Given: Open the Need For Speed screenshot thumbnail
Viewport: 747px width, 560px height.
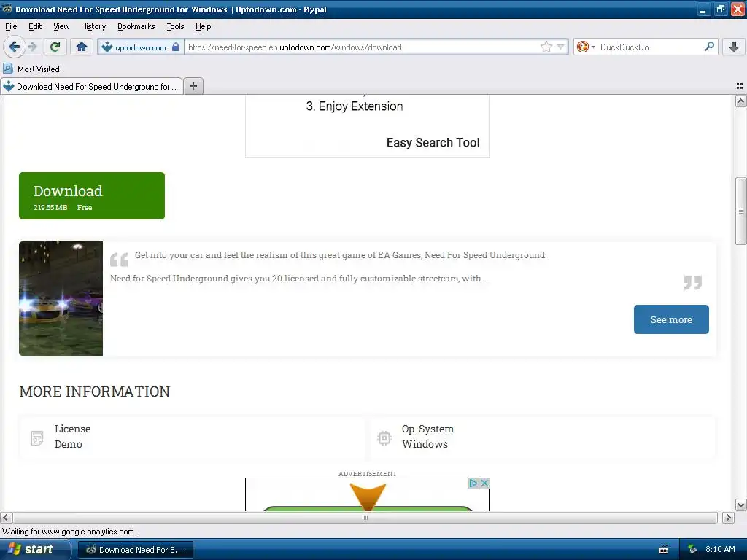Looking at the screenshot, I should (61, 298).
